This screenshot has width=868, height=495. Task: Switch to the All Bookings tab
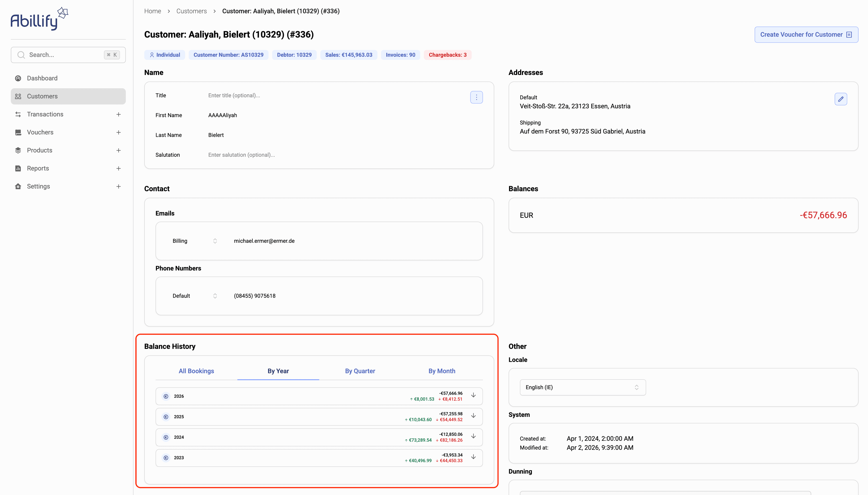pyautogui.click(x=196, y=371)
